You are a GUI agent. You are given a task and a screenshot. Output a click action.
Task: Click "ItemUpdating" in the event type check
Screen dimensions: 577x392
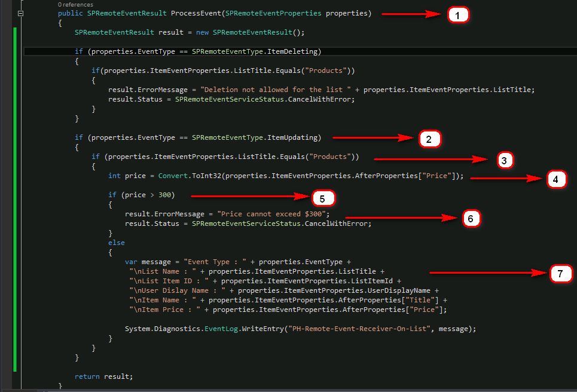tap(292, 137)
